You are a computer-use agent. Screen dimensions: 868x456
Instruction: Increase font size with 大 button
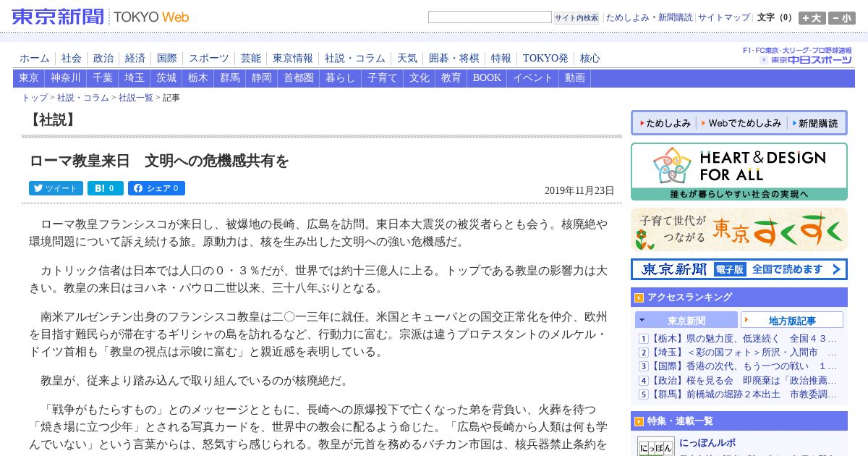tap(812, 18)
